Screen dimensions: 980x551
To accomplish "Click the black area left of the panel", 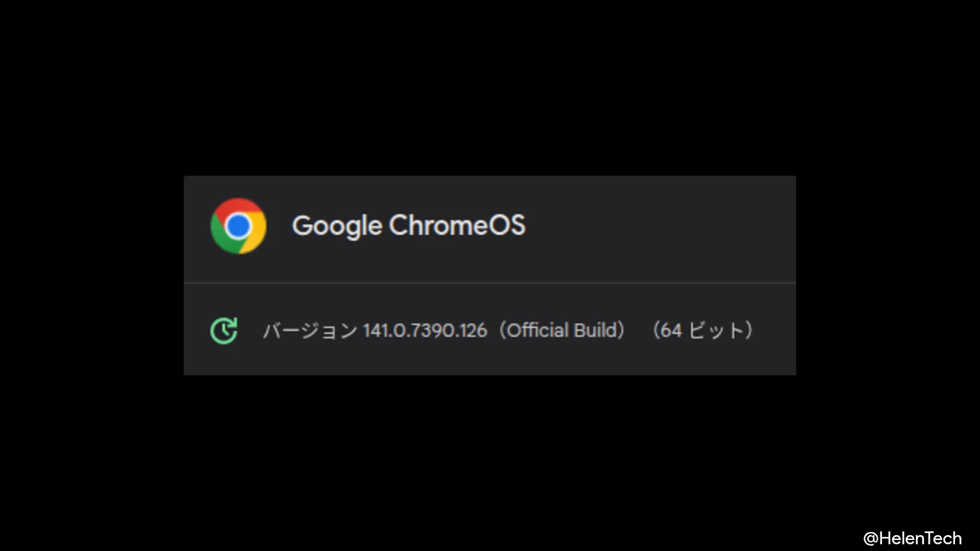I will 92,275.
